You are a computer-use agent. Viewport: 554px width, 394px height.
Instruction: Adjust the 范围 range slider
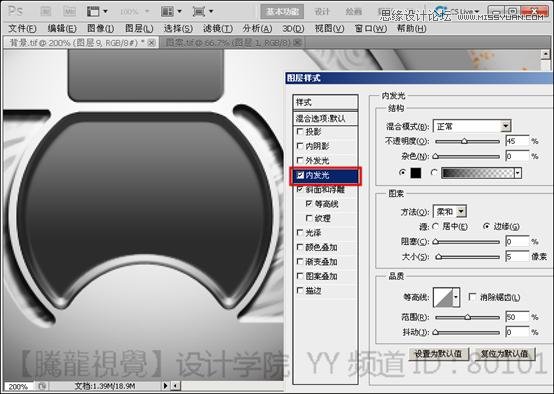tap(467, 317)
